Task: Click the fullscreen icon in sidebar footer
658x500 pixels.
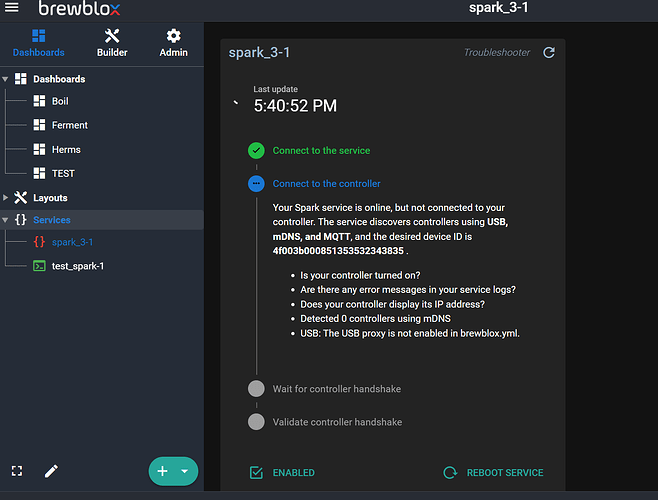Action: coord(17,471)
